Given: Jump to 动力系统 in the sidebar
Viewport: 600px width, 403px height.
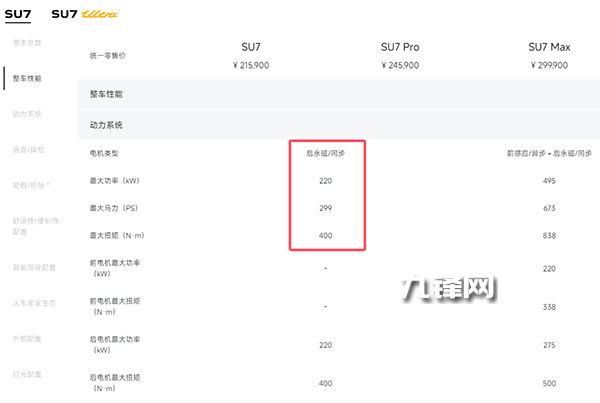Looking at the screenshot, I should click(x=27, y=114).
